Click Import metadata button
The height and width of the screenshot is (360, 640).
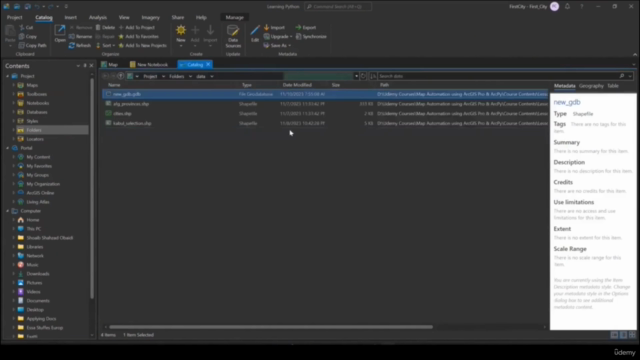click(274, 27)
